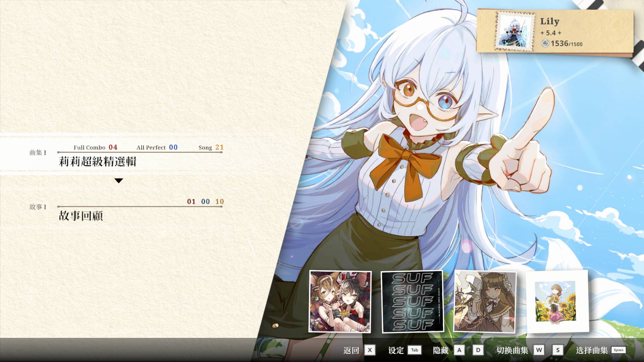Click the 隐藏 hide label
The width and height of the screenshot is (644, 362).
pyautogui.click(x=441, y=350)
